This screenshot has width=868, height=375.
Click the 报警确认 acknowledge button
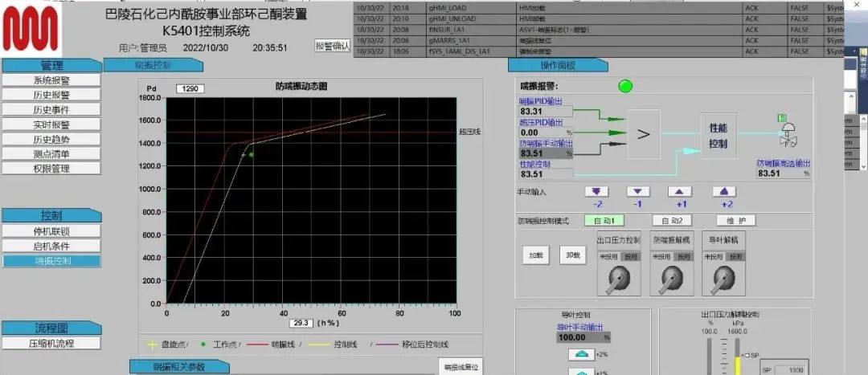pyautogui.click(x=332, y=47)
